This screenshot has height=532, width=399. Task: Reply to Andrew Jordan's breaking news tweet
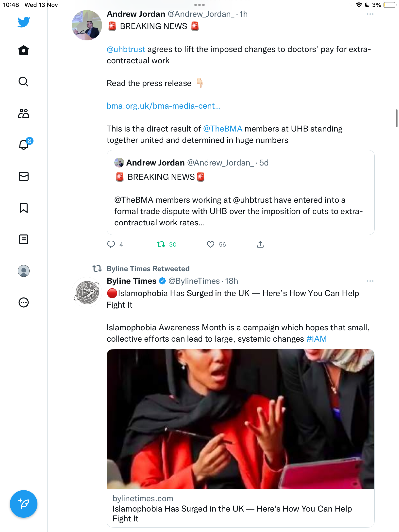click(115, 244)
